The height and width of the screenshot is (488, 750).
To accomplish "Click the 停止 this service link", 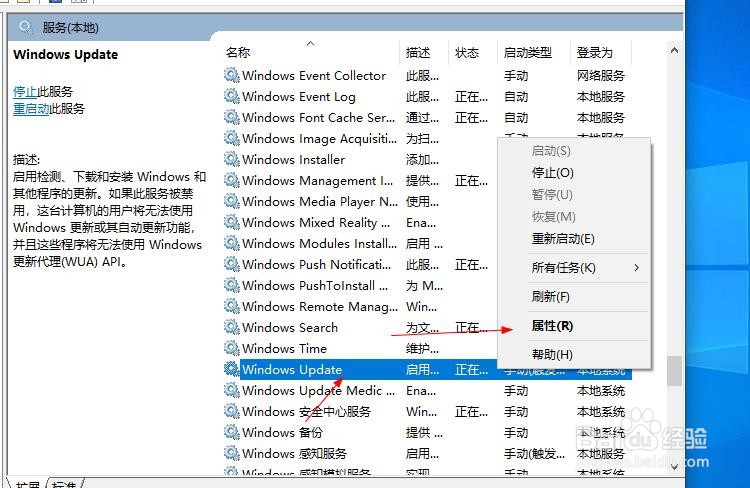I will click(x=25, y=91).
